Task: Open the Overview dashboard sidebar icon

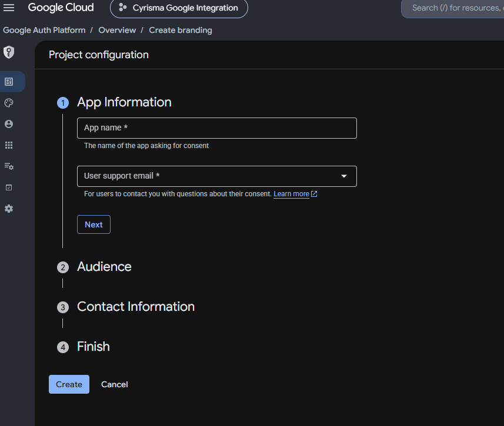Action: click(9, 82)
